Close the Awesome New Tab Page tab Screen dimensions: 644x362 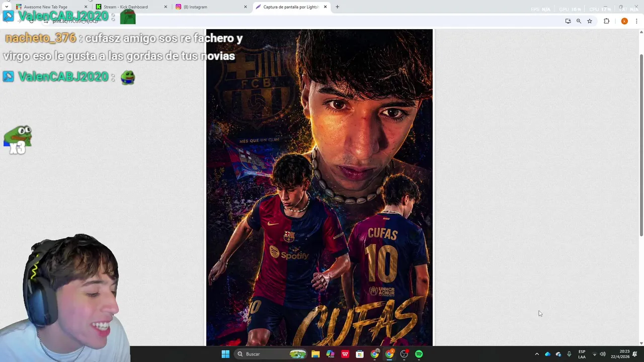click(x=86, y=7)
